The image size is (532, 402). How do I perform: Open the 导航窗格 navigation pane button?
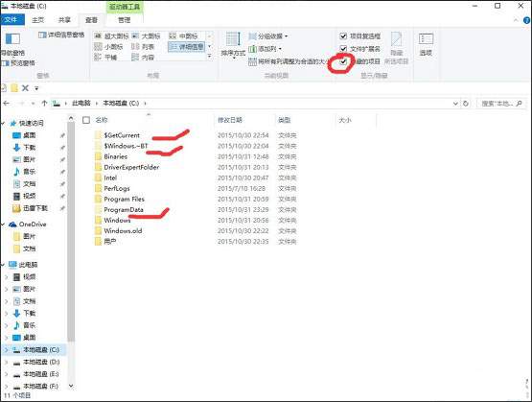click(12, 44)
